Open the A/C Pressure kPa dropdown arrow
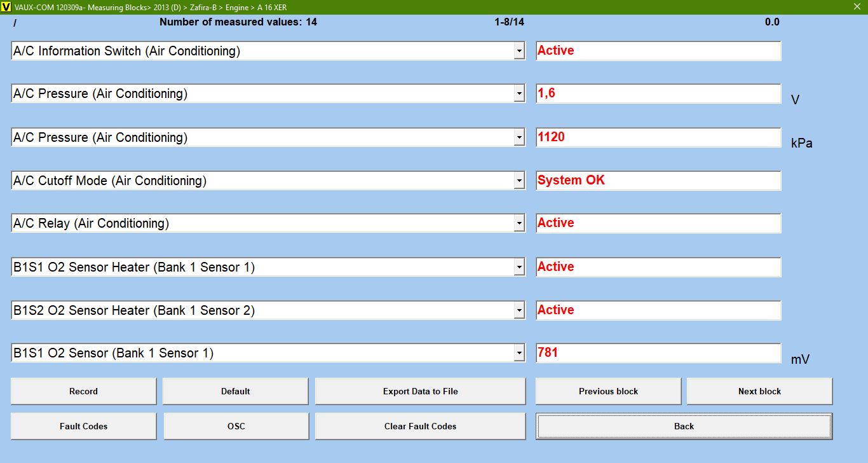This screenshot has width=868, height=463. (x=519, y=138)
